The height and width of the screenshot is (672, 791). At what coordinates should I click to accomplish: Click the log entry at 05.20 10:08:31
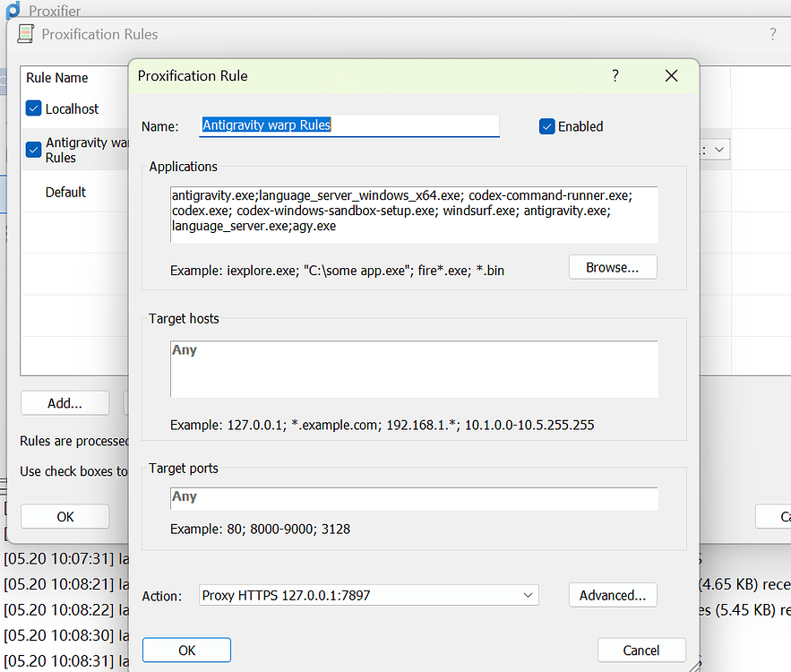pos(66,660)
